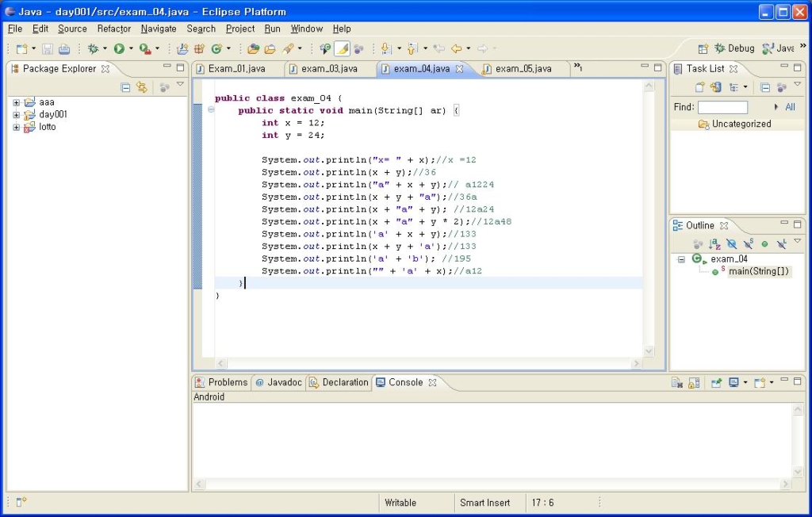Toggle alphabetical Sort in Outline toolbar
This screenshot has width=812, height=517.
(714, 243)
